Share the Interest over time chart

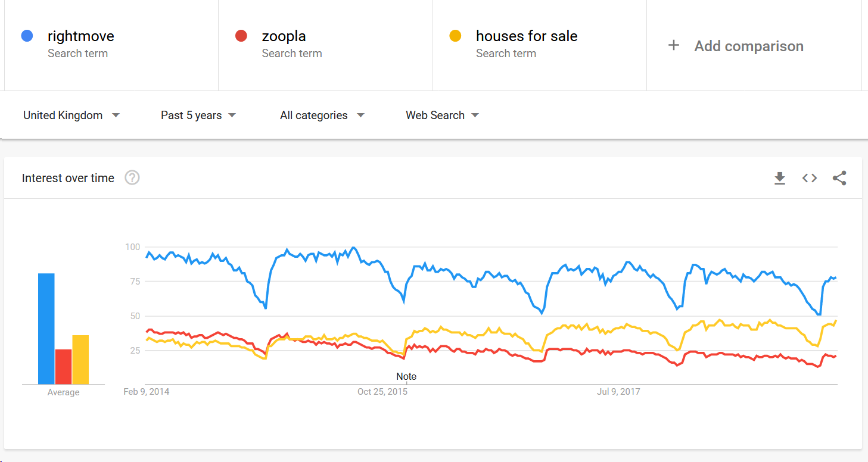click(839, 178)
